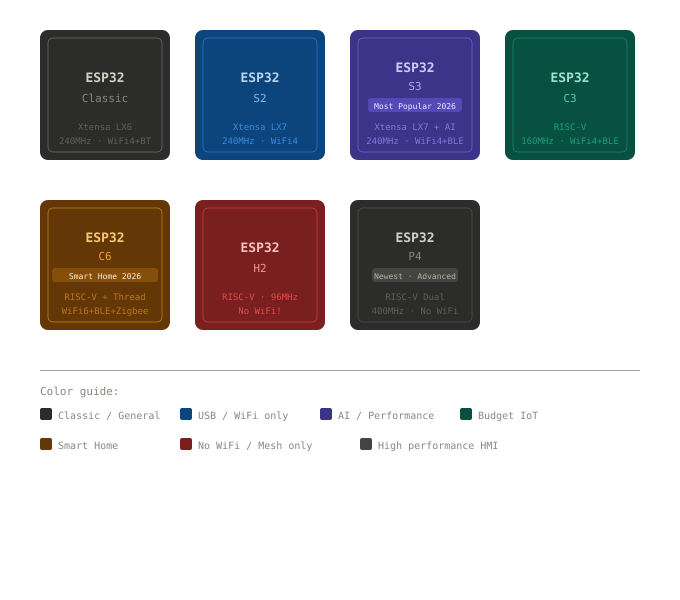Click the AI / Performance purple swatch
This screenshot has height=600, width=680.
pyautogui.click(x=326, y=414)
